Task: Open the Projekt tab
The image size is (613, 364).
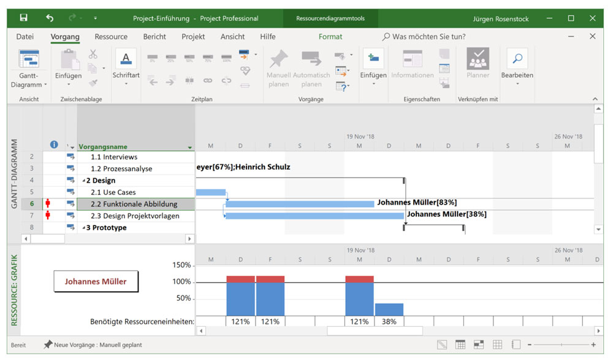Action: pyautogui.click(x=193, y=36)
